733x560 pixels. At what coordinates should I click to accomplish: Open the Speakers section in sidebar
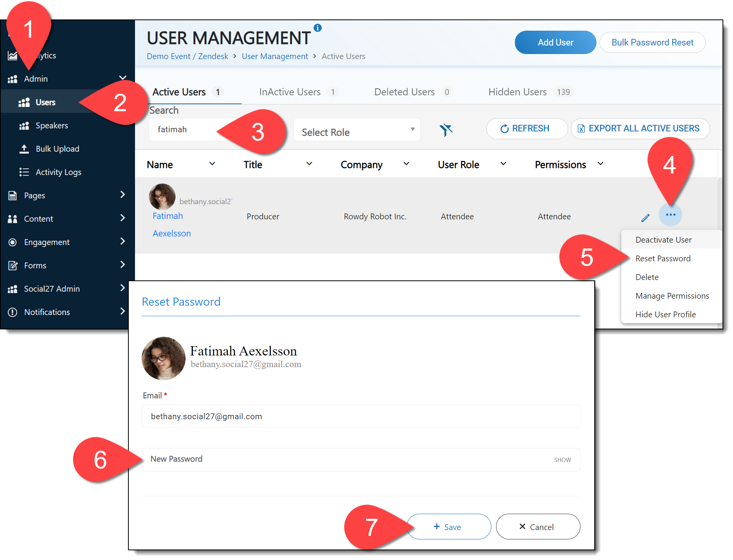(x=51, y=125)
